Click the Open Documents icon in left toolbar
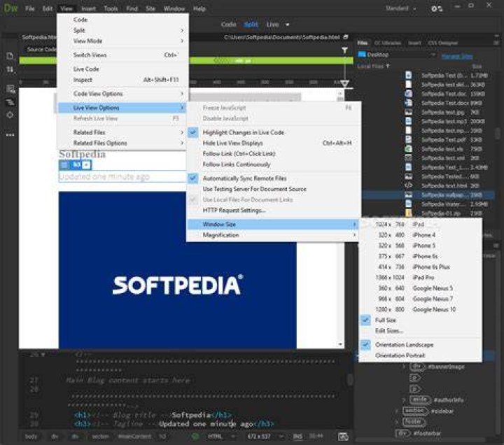This screenshot has width=504, height=445. [10, 56]
